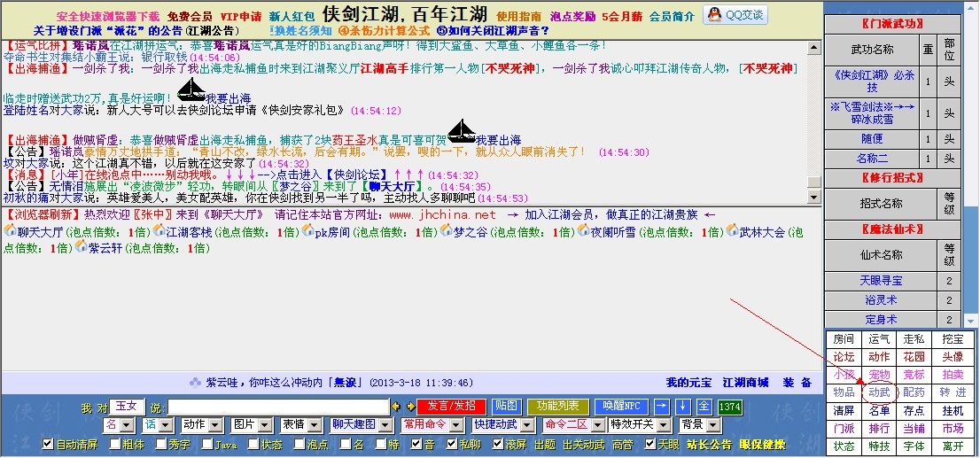Click the sailboat icon after 真是好运啊!
Viewport: 980px width, 458px height.
tap(191, 89)
